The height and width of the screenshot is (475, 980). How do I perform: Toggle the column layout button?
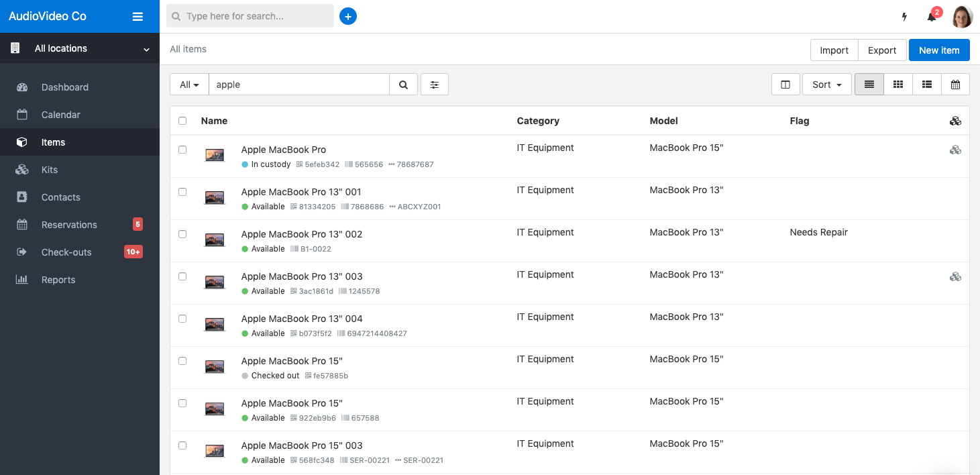pyautogui.click(x=785, y=85)
